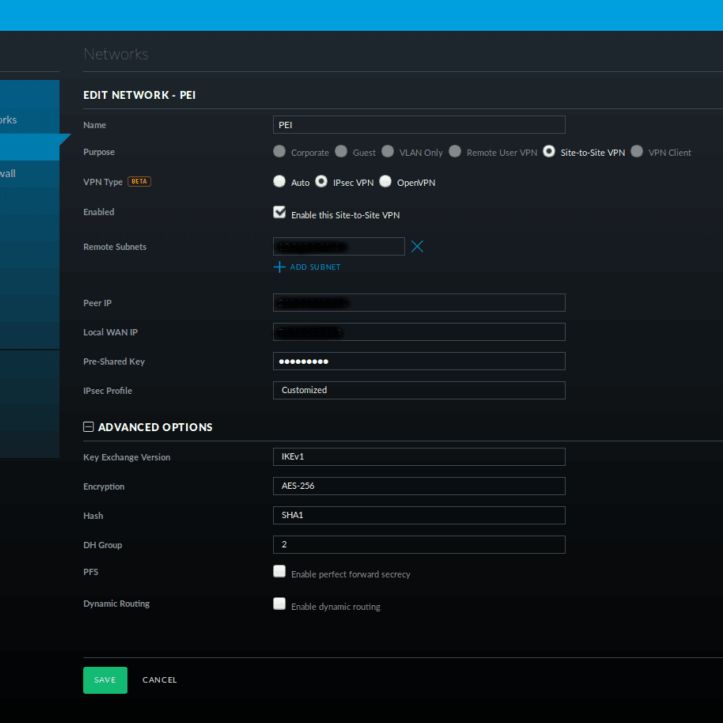Click the Remote Subnets input field
This screenshot has width=723, height=723.
pos(339,246)
